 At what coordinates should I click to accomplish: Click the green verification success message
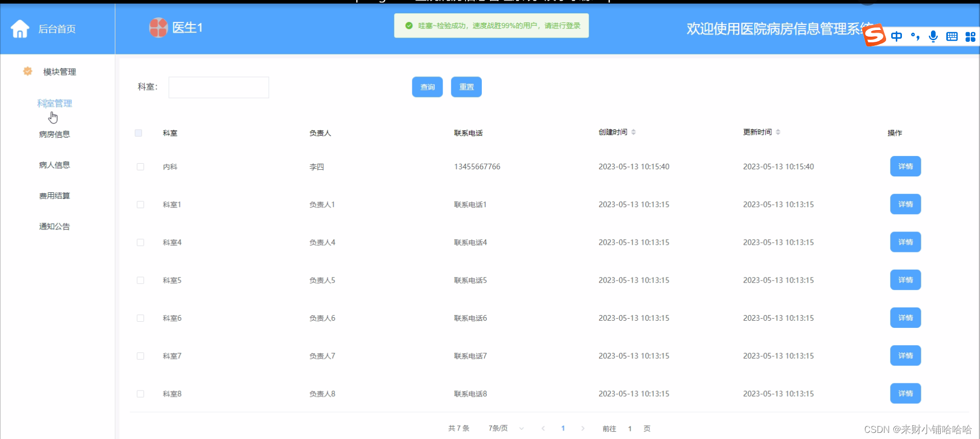coord(491,25)
